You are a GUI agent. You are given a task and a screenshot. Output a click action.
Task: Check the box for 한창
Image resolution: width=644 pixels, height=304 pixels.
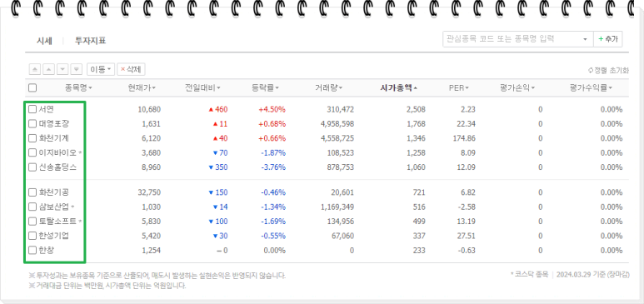pyautogui.click(x=32, y=250)
